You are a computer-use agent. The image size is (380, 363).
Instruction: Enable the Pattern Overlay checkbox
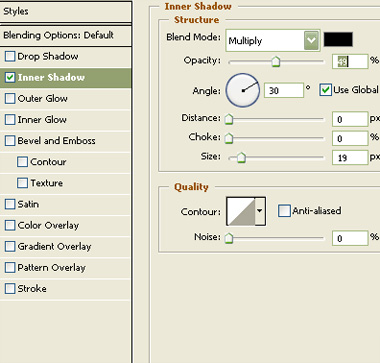(x=10, y=267)
